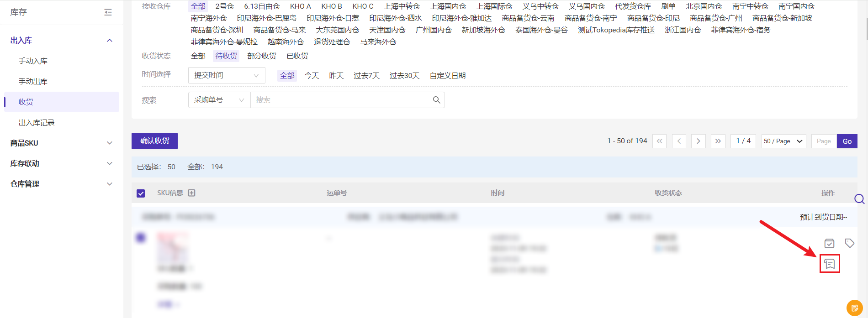This screenshot has width=868, height=318.
Task: Select warehouse 越南海外仓
Action: [x=286, y=42]
